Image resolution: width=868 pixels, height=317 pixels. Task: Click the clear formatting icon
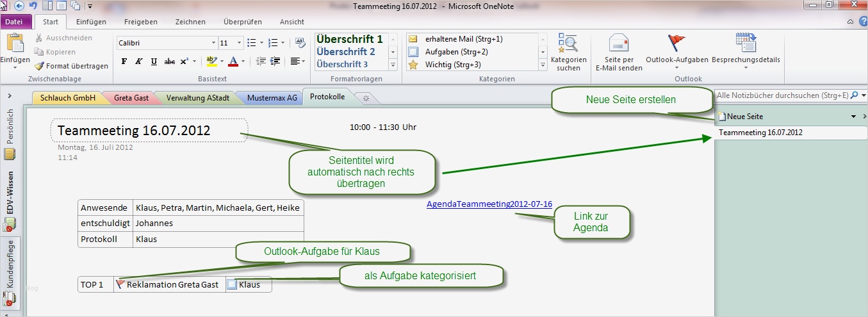pyautogui.click(x=300, y=43)
